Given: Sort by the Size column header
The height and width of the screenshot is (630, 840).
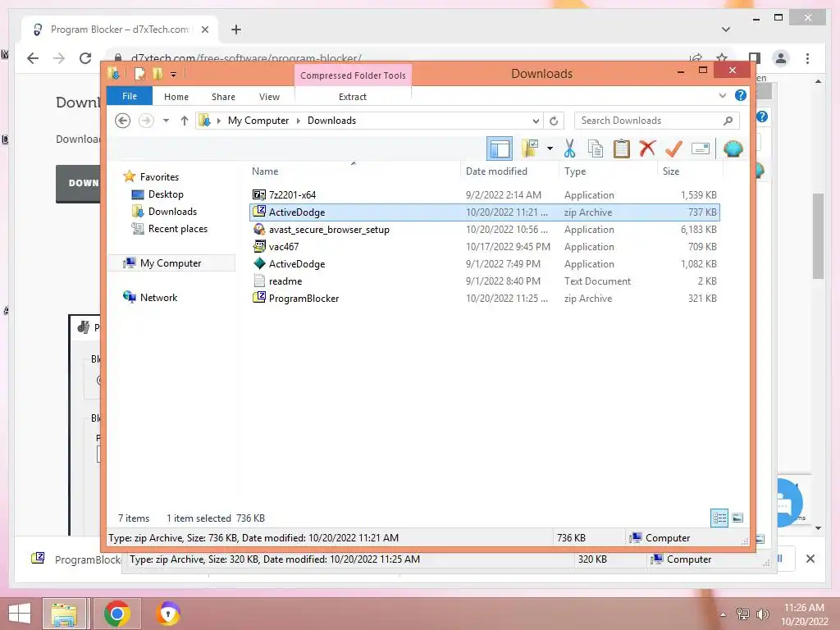Looking at the screenshot, I should 691,171.
